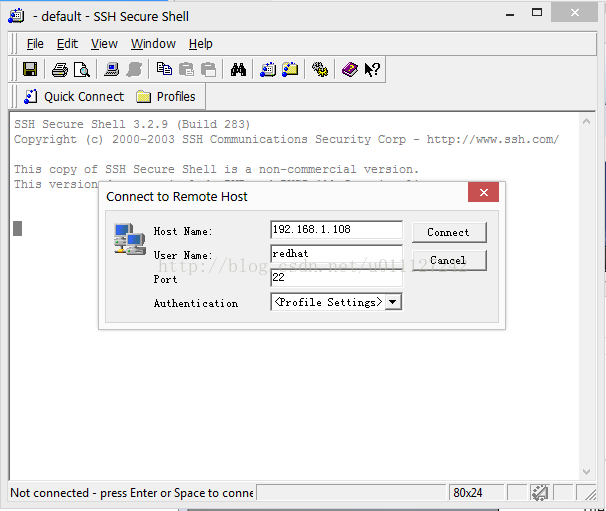Click the Help book icon

350,70
